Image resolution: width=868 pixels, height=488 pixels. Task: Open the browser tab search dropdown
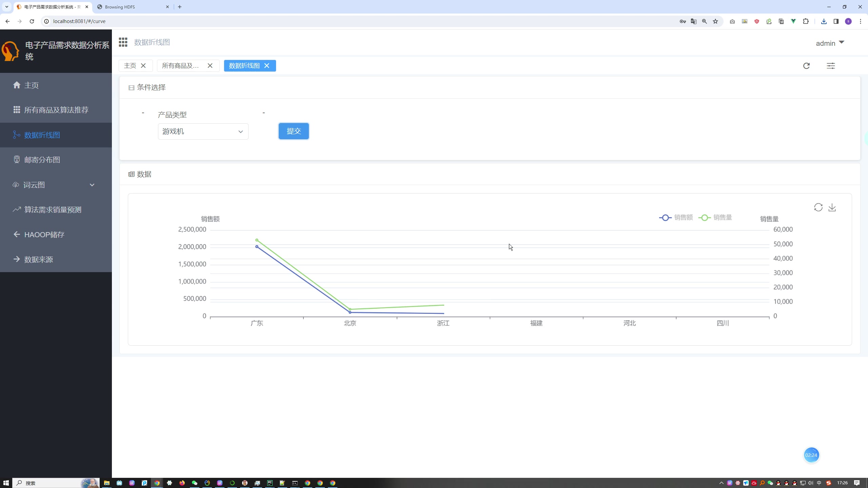click(x=6, y=7)
